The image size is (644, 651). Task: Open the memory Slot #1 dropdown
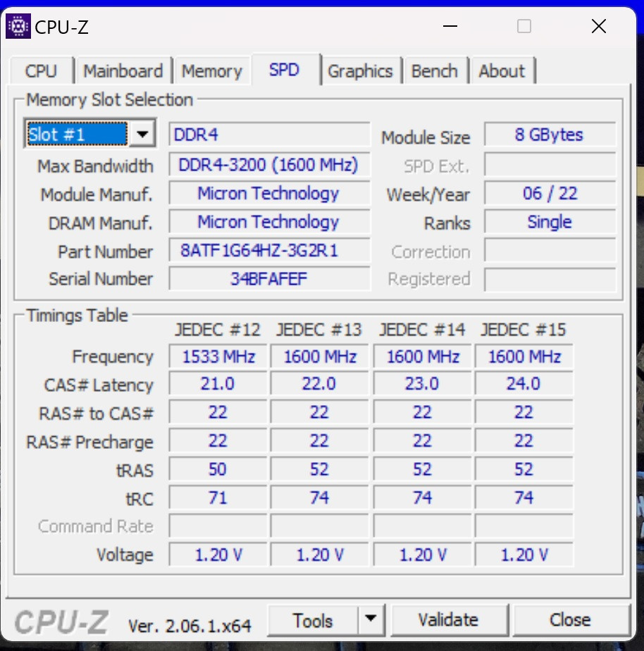pos(89,134)
